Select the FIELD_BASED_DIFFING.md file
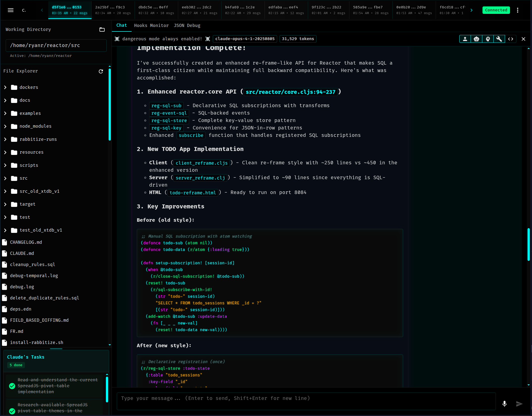This screenshot has height=416, width=532. click(x=39, y=320)
